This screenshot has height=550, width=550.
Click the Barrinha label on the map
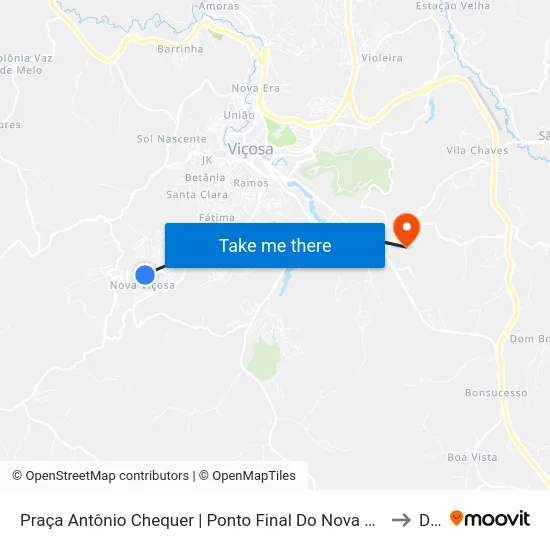180,49
